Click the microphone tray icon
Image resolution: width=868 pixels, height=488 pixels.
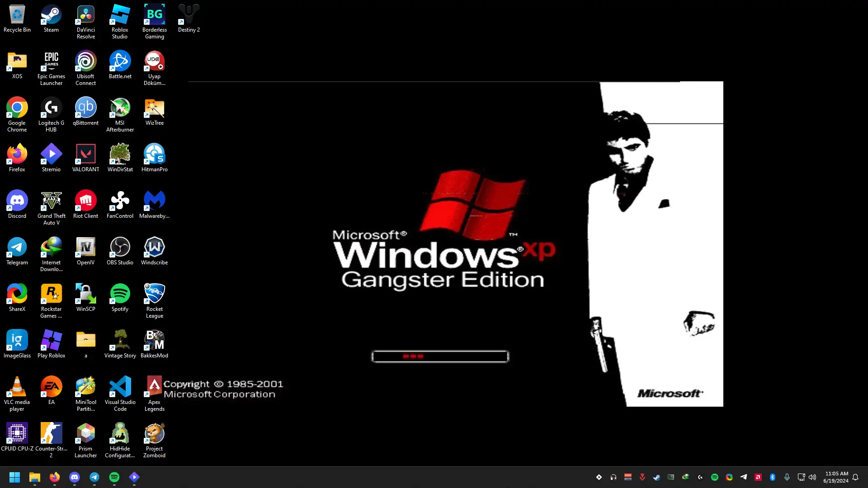[x=787, y=477]
